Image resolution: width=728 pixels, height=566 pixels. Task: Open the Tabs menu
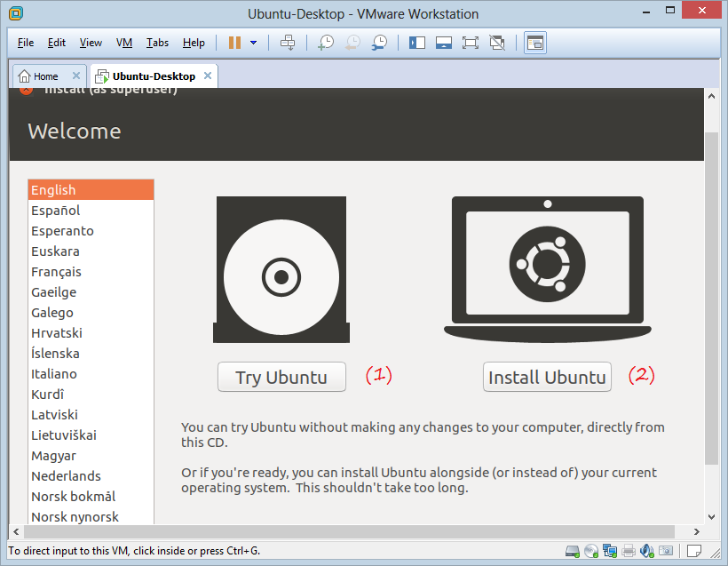(x=157, y=43)
